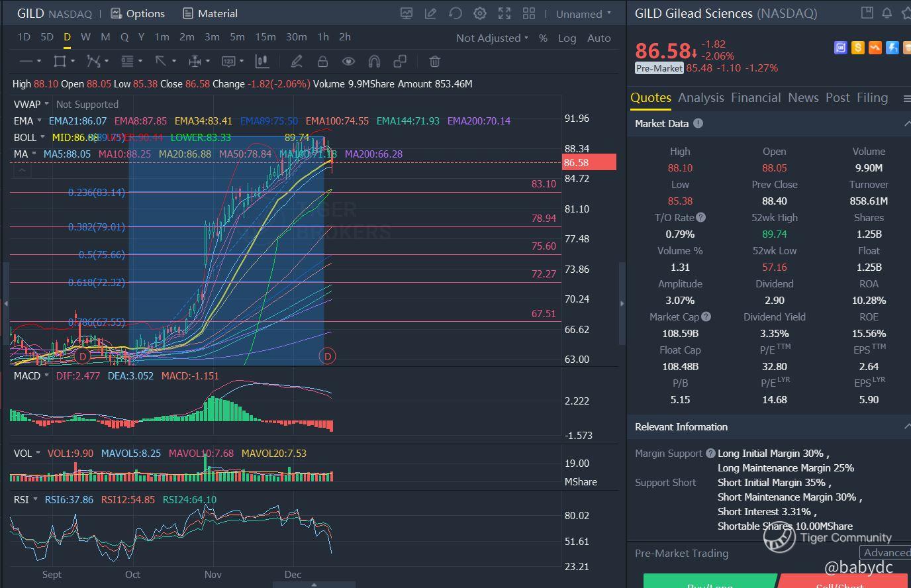The width and height of the screenshot is (911, 588).
Task: Select the 1D timeframe
Action: (x=24, y=37)
